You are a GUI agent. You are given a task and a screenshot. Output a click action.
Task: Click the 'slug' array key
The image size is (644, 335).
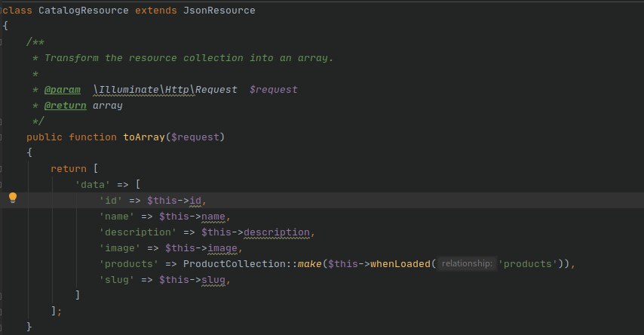[x=117, y=280]
